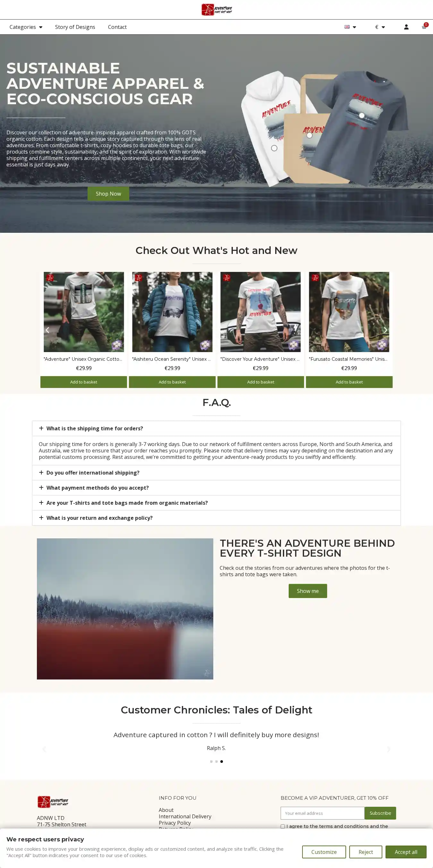
Task: Open the Euro currency dropdown
Action: [x=380, y=27]
